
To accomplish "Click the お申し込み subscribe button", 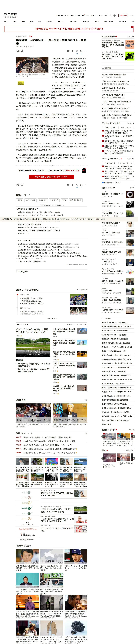I will [x=123, y=15].
